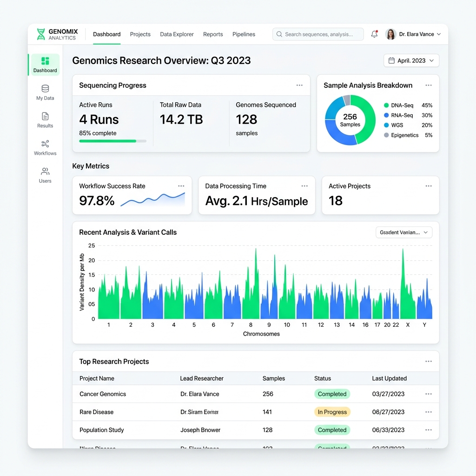
Task: Click the calendar icon in date picker
Action: point(391,61)
